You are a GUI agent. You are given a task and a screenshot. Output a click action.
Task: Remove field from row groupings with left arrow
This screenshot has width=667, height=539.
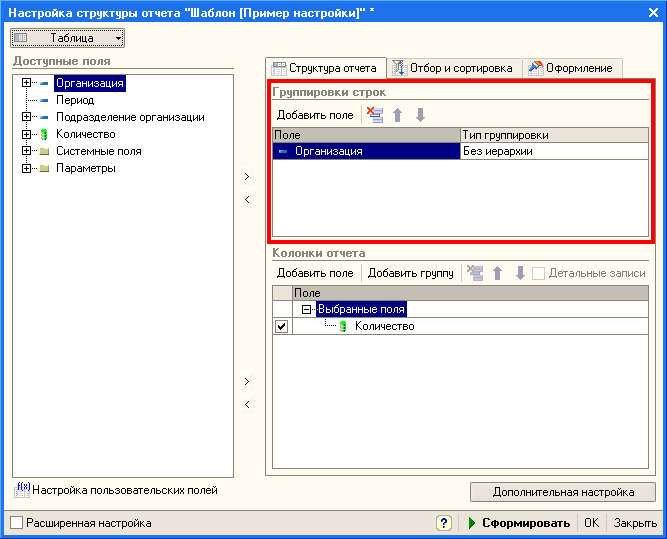248,200
